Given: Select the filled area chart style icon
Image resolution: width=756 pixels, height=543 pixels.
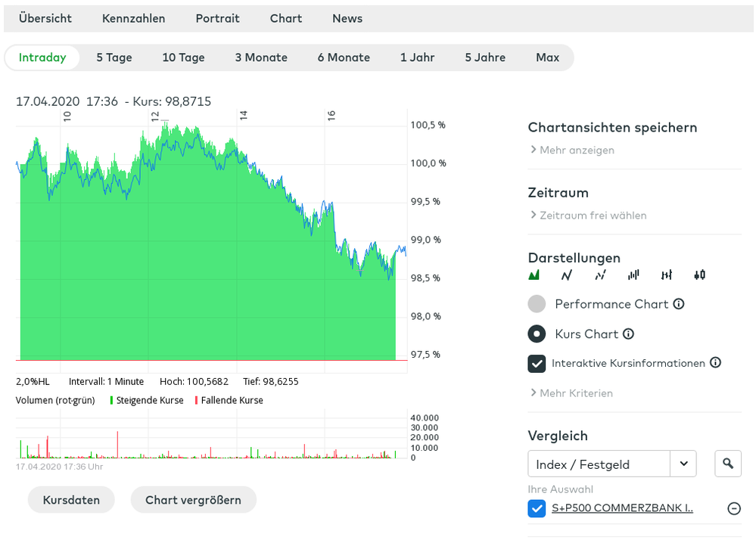Looking at the screenshot, I should coord(534,275).
